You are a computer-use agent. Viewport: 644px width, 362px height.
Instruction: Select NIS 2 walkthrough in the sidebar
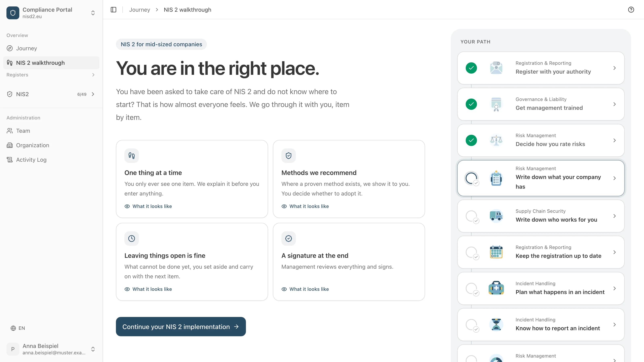click(x=51, y=63)
